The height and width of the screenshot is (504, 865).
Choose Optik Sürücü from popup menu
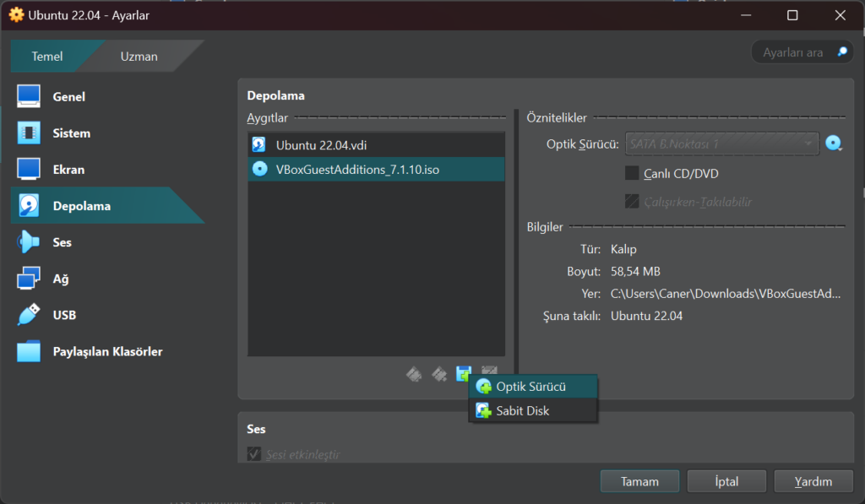(533, 387)
